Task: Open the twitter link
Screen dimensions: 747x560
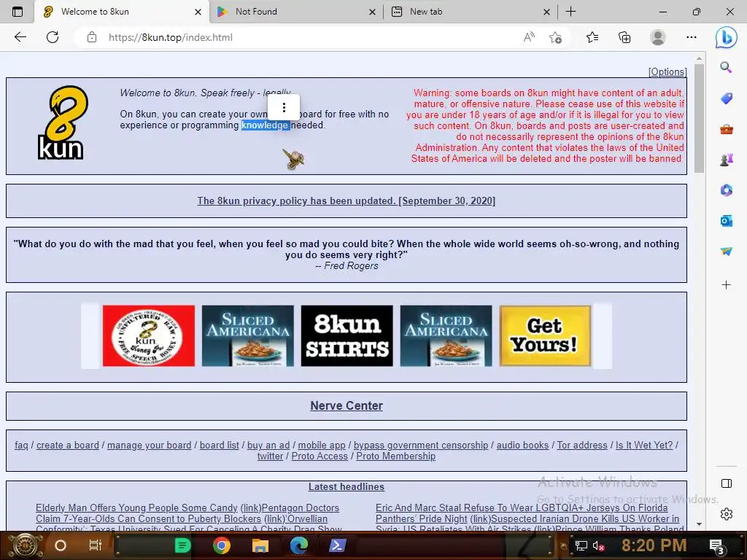Action: [x=270, y=456]
